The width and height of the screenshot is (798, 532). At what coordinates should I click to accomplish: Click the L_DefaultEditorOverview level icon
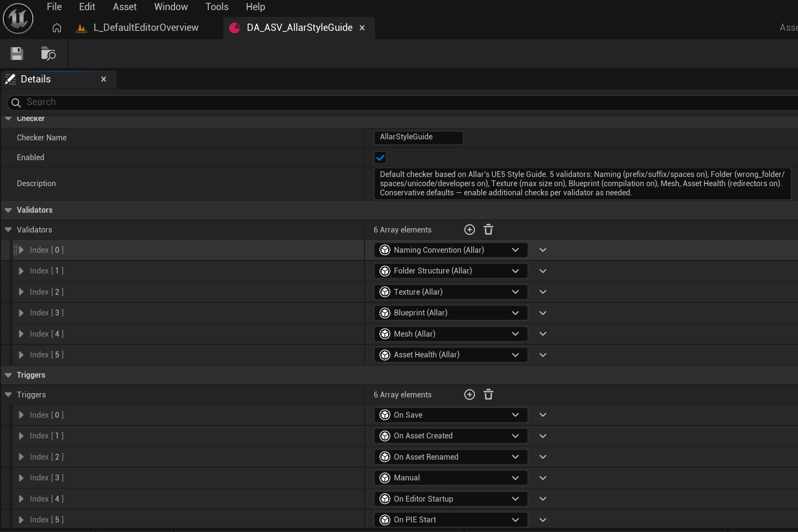click(x=81, y=28)
